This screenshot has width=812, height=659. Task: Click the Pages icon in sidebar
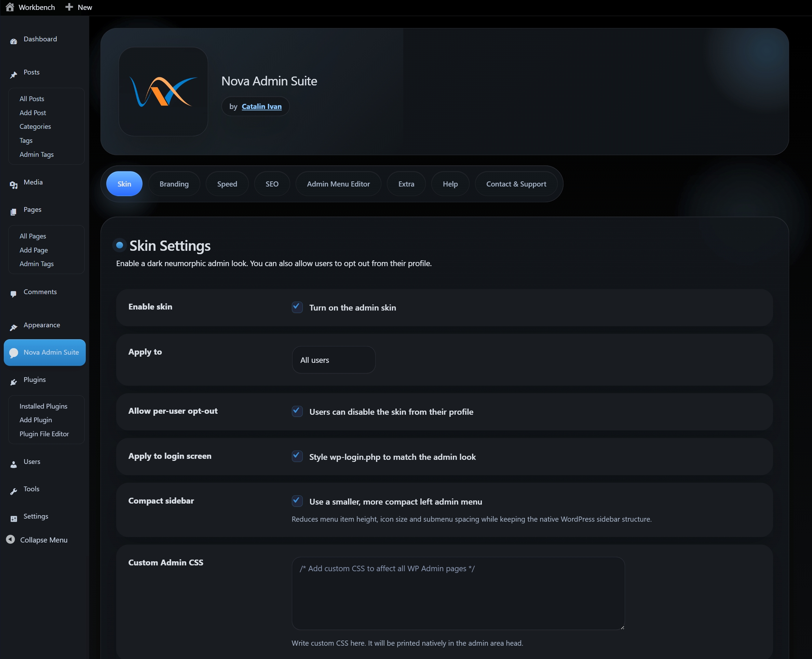pos(13,211)
